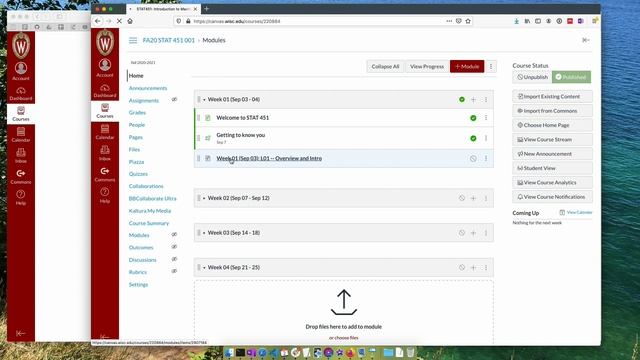The width and height of the screenshot is (640, 360).
Task: Stop page loading with the X button
Action: 119,21
